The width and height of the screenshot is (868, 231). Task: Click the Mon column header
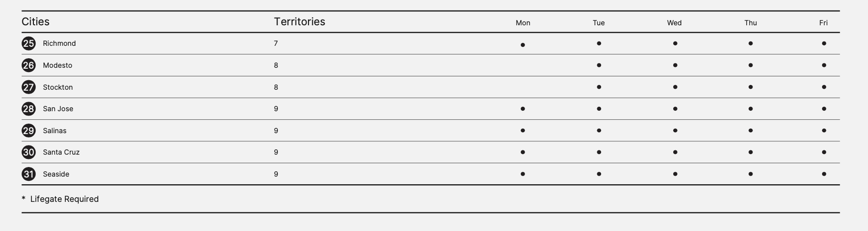pyautogui.click(x=523, y=23)
